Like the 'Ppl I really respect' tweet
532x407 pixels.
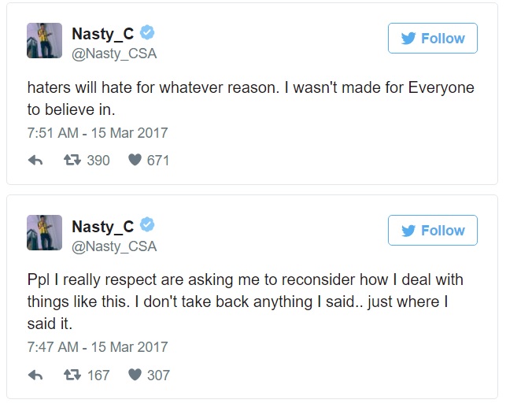135,375
